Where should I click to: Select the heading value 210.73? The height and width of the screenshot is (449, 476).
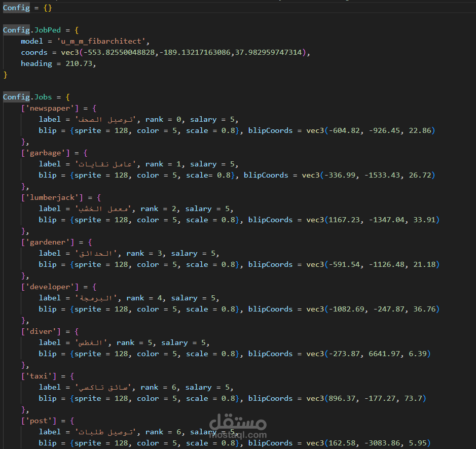coord(79,63)
